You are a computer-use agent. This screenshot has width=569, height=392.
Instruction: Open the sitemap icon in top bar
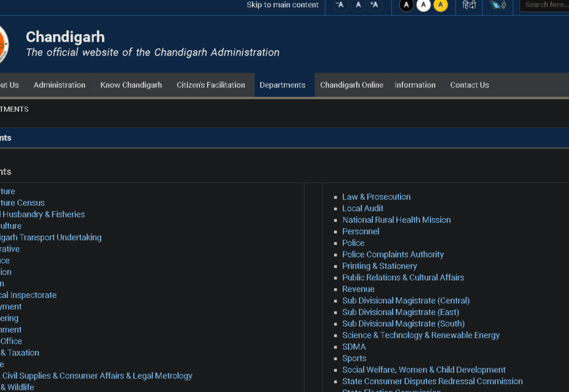click(498, 5)
